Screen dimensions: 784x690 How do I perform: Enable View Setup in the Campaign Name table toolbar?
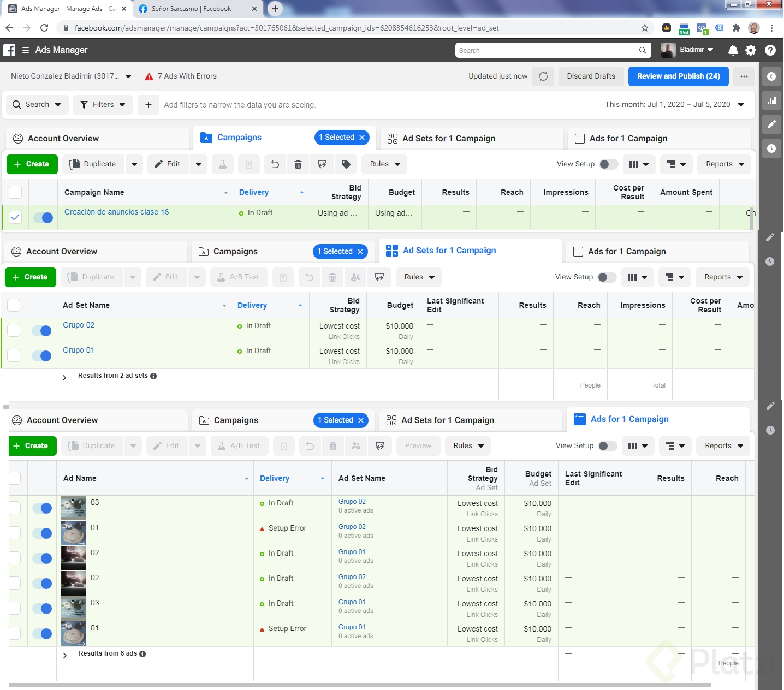(x=609, y=164)
